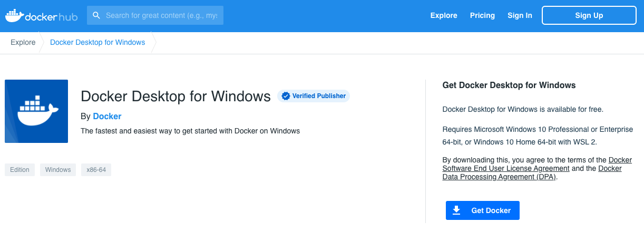Click the x86-64 tag
644x241 pixels.
pyautogui.click(x=96, y=170)
